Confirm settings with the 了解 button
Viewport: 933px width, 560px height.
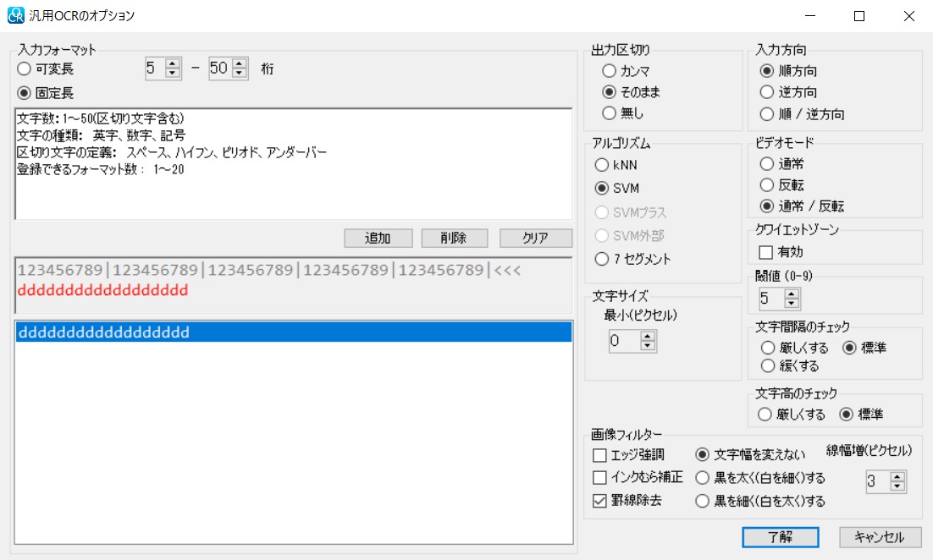coord(780,537)
